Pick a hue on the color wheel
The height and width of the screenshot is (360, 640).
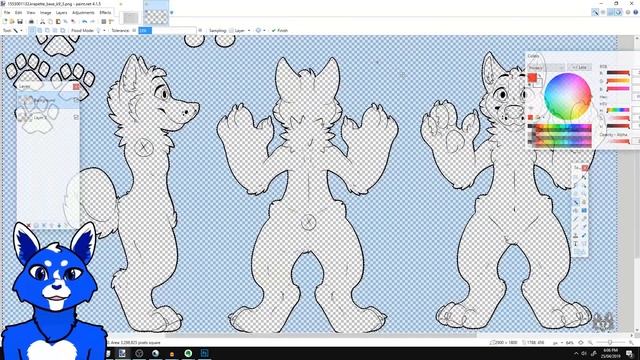coord(567,96)
